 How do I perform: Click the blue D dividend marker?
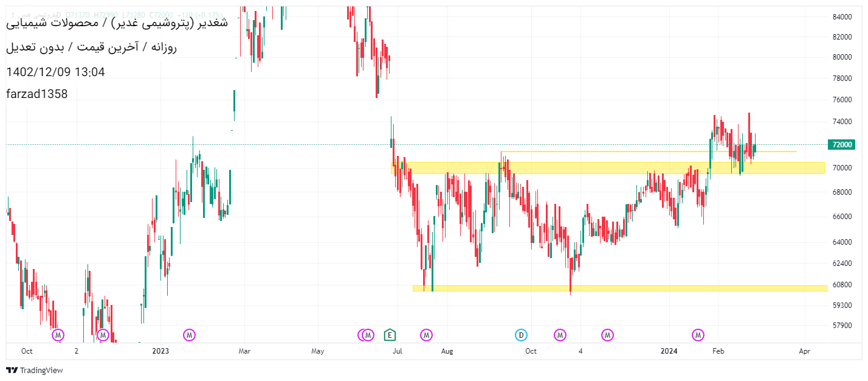click(521, 335)
